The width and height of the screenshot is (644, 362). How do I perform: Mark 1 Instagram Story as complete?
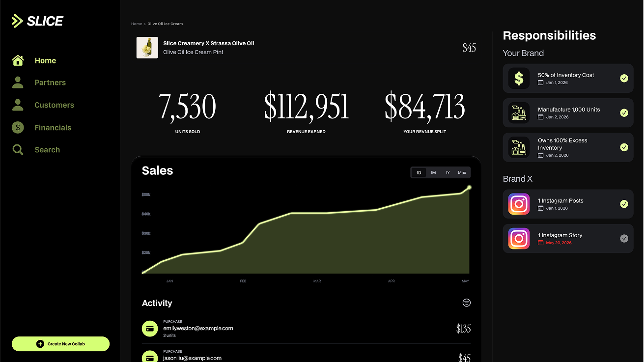pyautogui.click(x=624, y=238)
